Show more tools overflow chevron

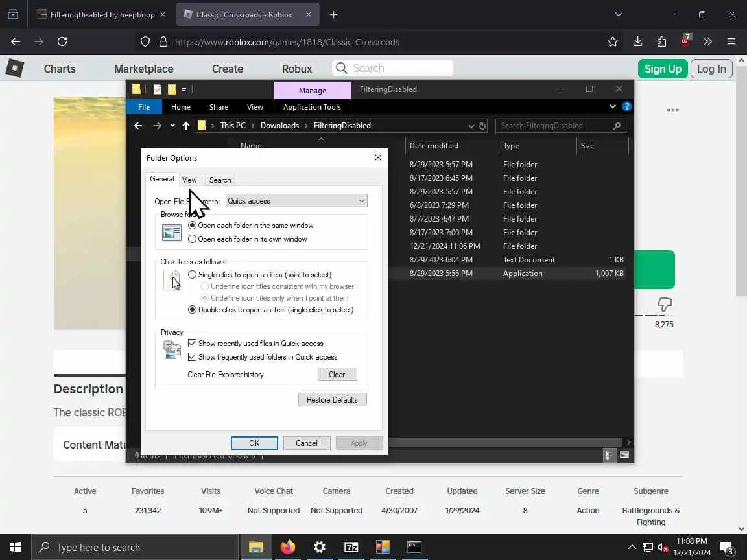click(x=707, y=42)
